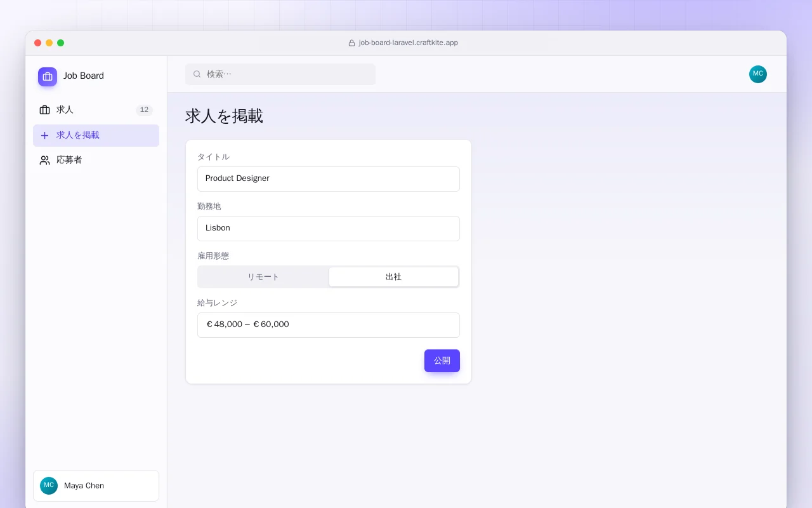The width and height of the screenshot is (812, 508).
Task: Click the タイトル label
Action: (213, 157)
